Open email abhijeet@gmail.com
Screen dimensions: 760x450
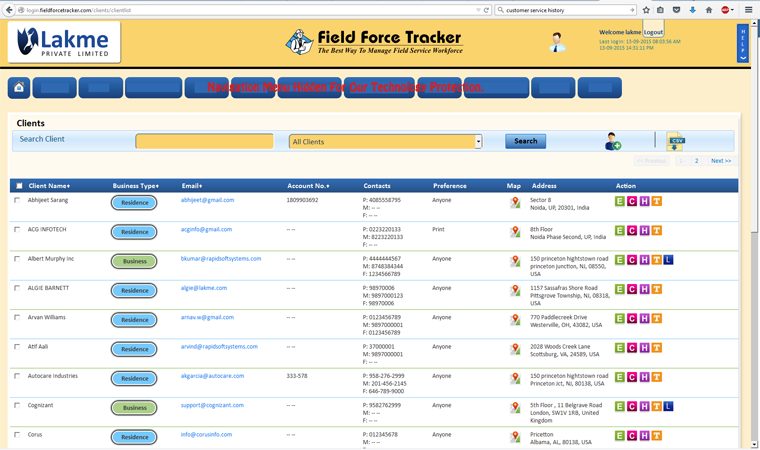[207, 200]
